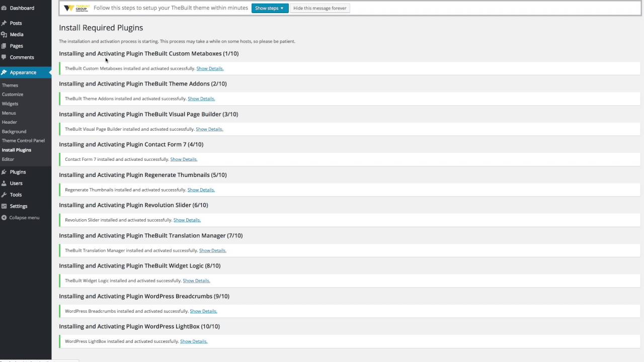Click the Media icon in sidebar

4,35
